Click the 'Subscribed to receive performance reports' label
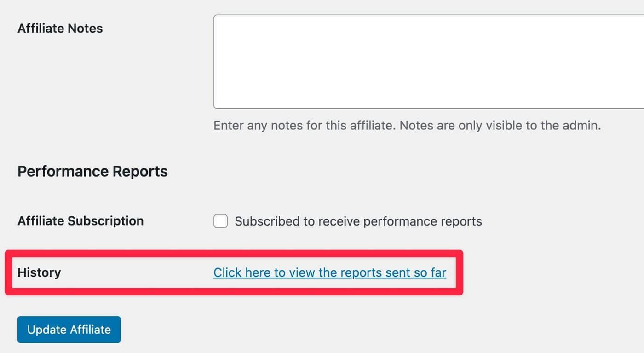 pos(358,221)
